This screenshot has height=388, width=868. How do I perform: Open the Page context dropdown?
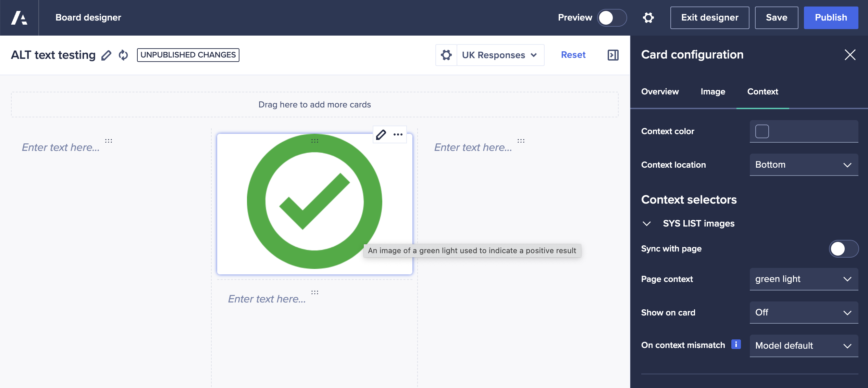pos(804,279)
